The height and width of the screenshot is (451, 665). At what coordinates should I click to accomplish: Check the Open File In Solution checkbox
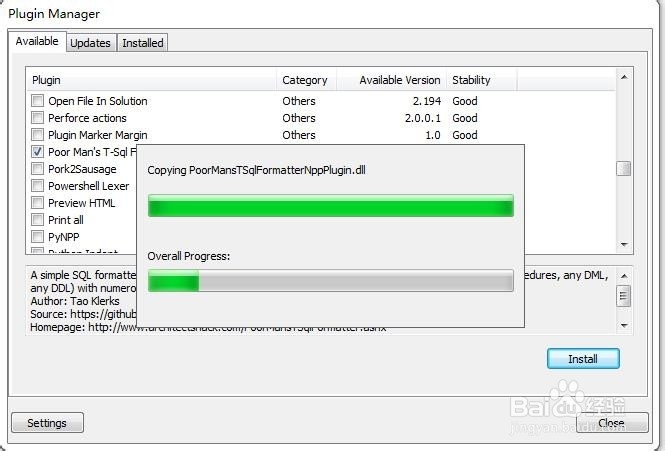(x=37, y=101)
